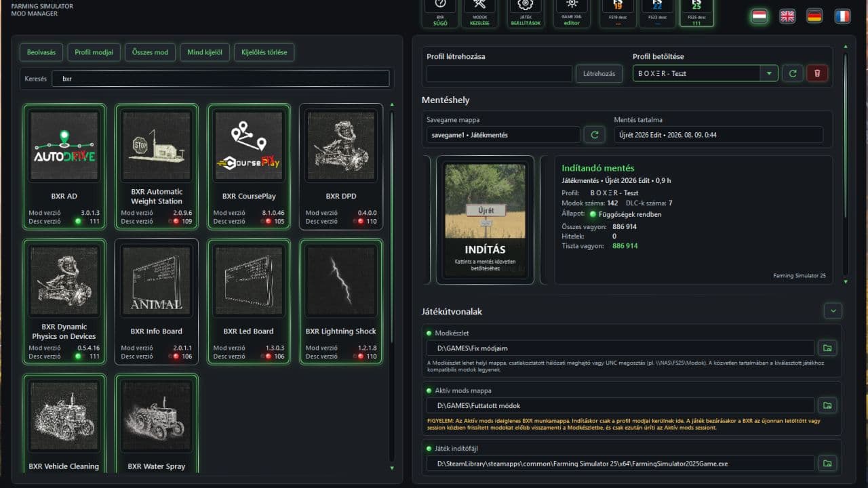Select the BXR Lightning Shock card

click(x=340, y=302)
